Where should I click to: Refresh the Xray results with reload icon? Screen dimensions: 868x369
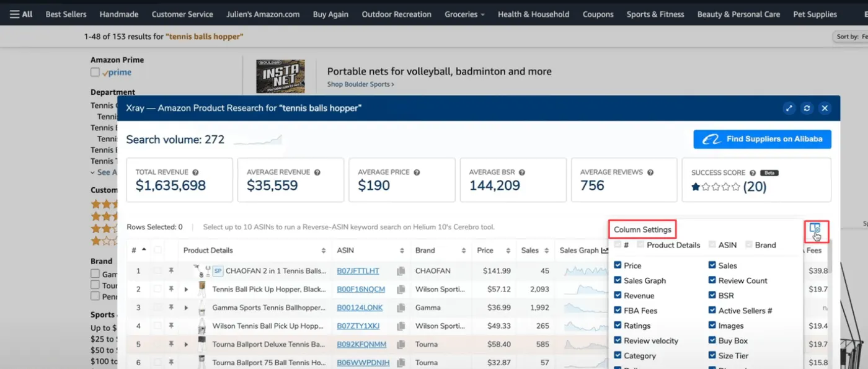[807, 108]
